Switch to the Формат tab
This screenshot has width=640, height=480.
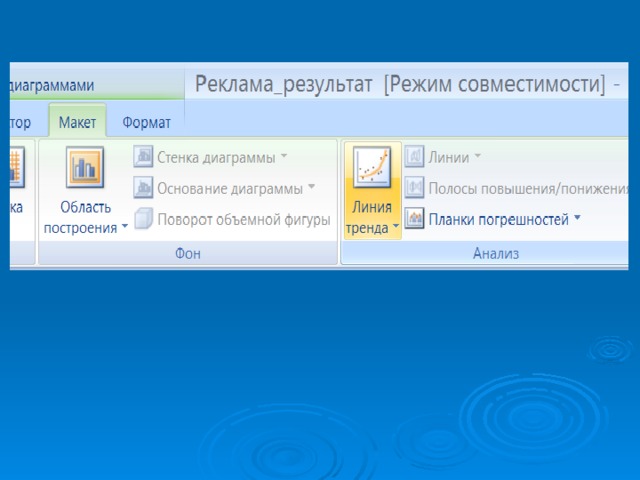click(x=147, y=122)
